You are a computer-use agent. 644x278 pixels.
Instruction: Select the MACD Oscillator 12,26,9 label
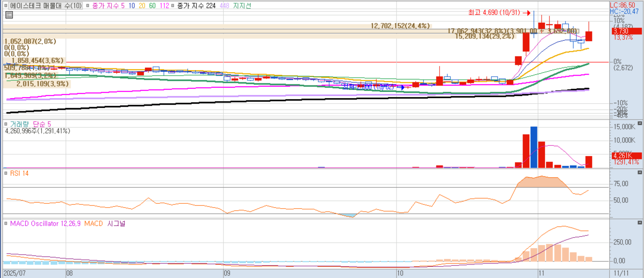pos(45,224)
